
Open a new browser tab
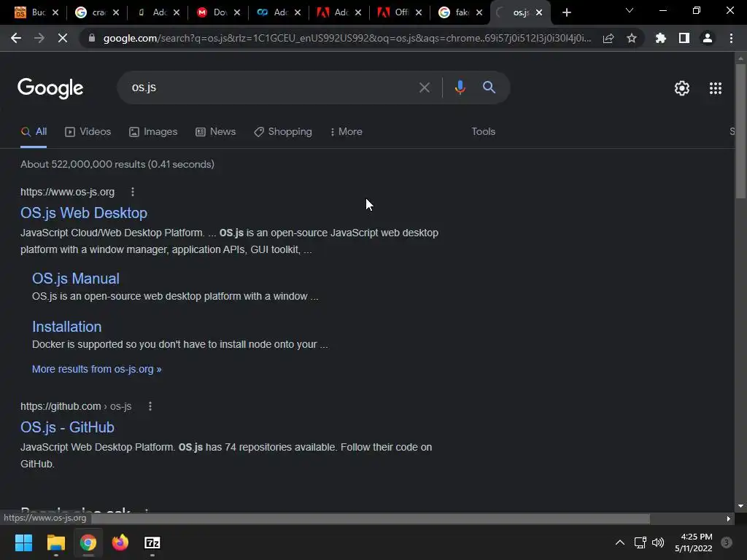(566, 12)
